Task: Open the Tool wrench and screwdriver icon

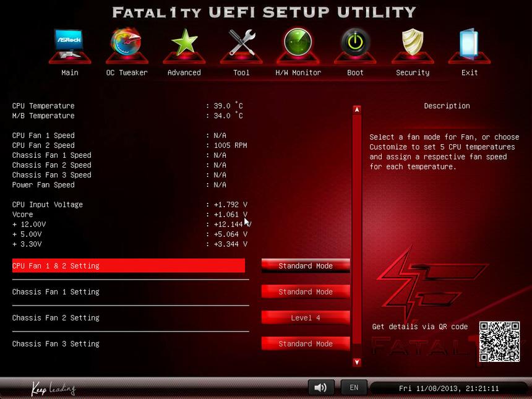Action: (241, 45)
